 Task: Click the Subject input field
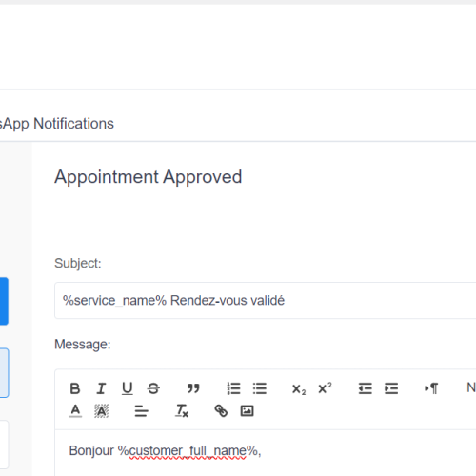(266, 300)
